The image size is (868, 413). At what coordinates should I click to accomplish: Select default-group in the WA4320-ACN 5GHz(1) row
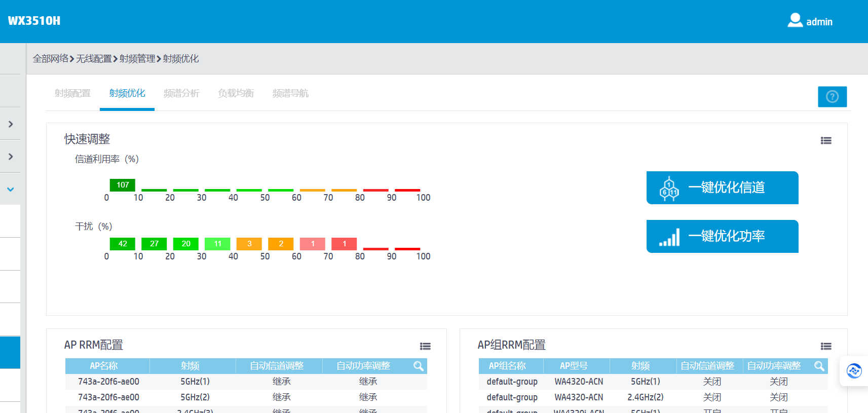pyautogui.click(x=512, y=382)
